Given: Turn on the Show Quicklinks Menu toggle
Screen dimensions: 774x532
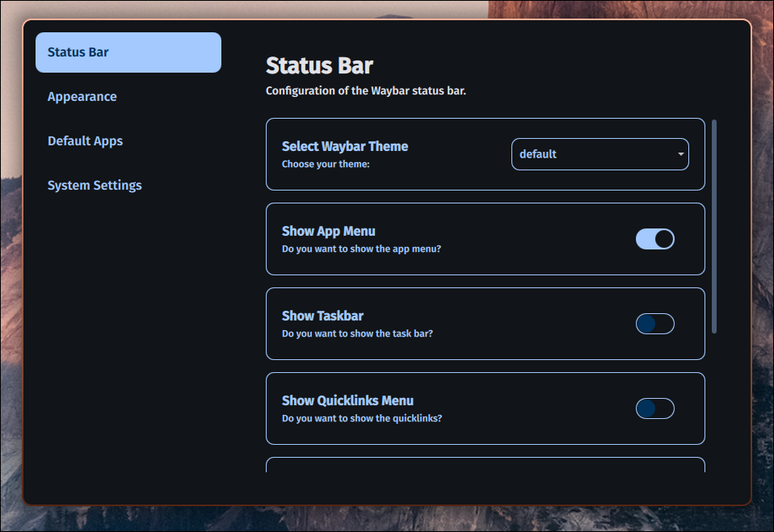Looking at the screenshot, I should tap(654, 408).
